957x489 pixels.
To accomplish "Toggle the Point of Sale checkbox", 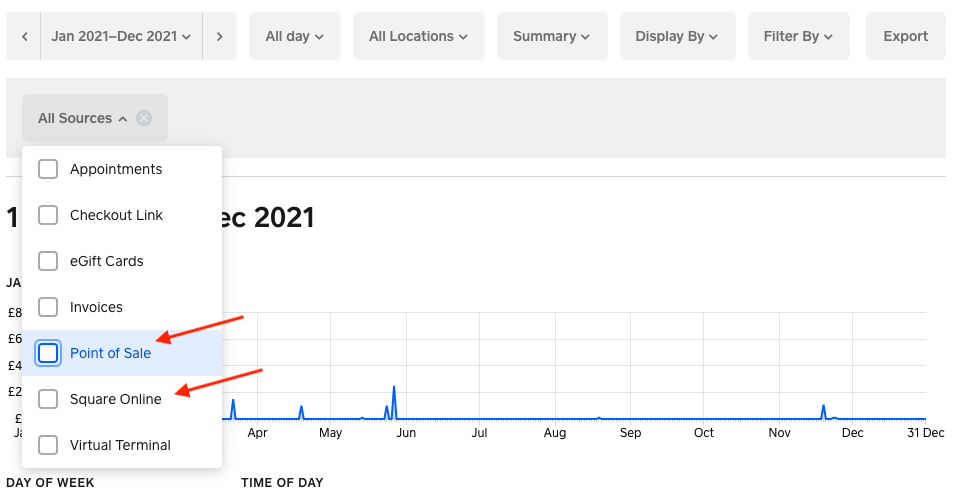I will [48, 353].
